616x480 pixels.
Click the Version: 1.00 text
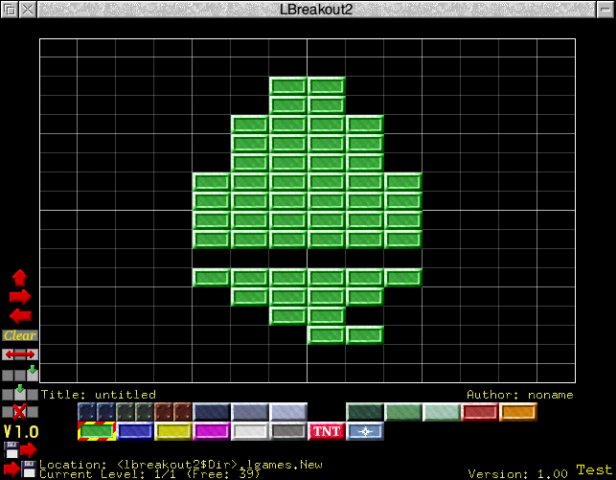click(x=517, y=473)
